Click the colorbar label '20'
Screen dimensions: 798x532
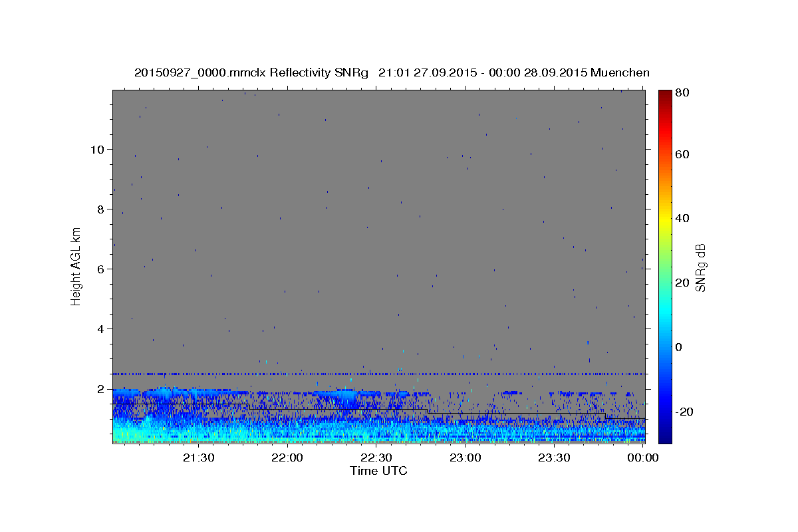click(x=682, y=283)
